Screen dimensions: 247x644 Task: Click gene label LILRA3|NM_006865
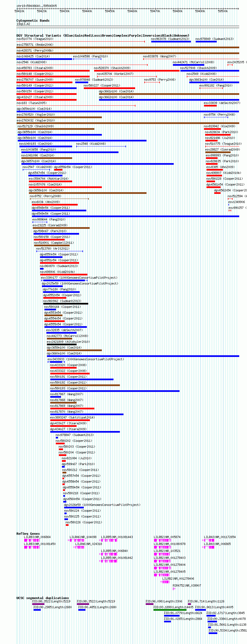pyautogui.click(x=217, y=544)
